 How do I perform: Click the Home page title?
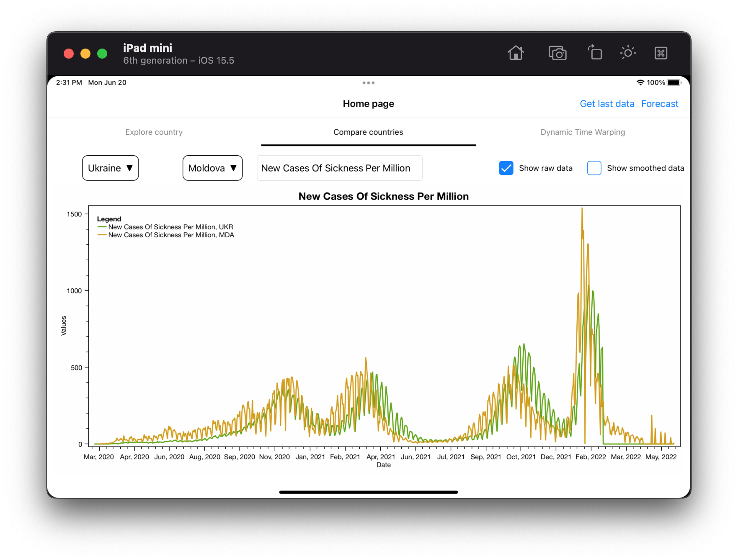tap(369, 104)
